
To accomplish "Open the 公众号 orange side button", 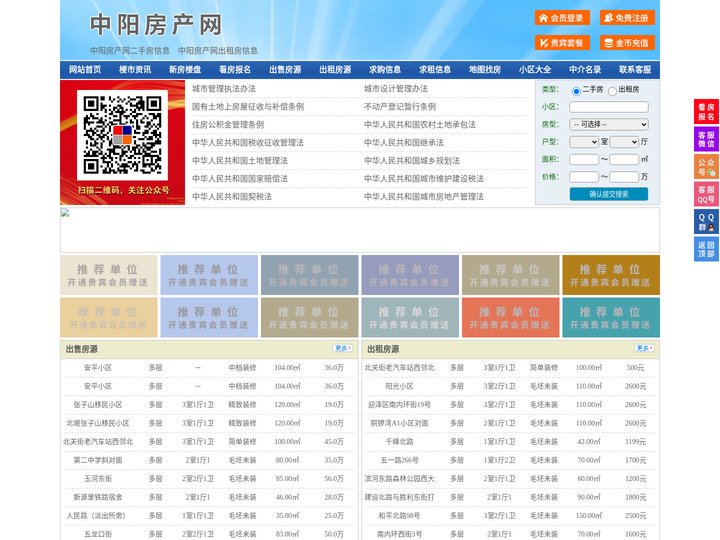I will (x=706, y=167).
